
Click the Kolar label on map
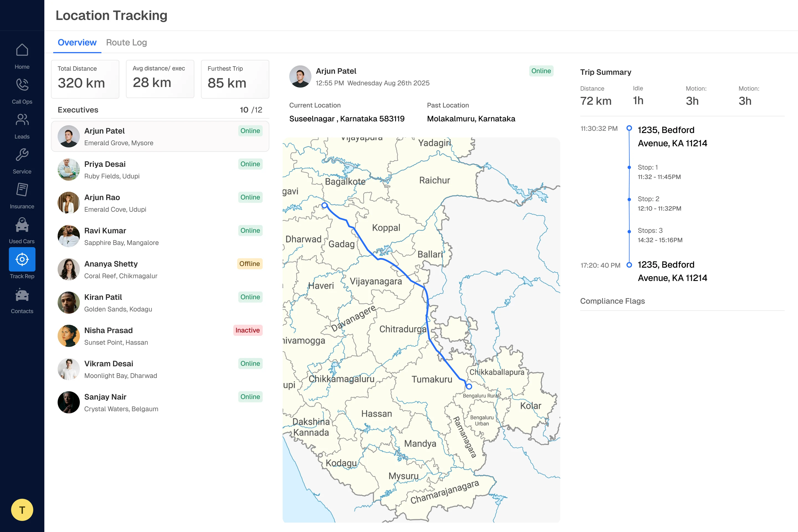pyautogui.click(x=531, y=405)
